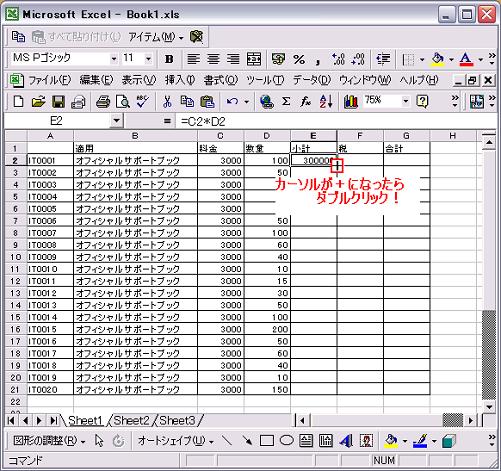Click the AutoSum sigma icon
The width and height of the screenshot is (501, 471).
(x=286, y=101)
